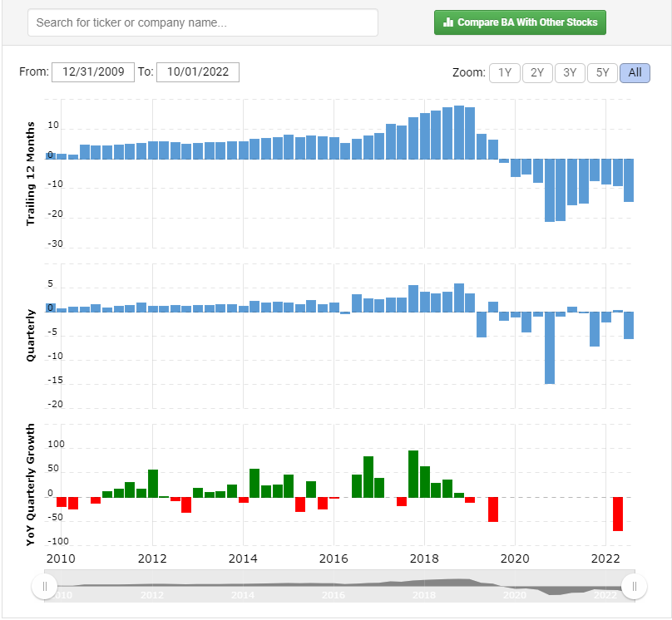Select the All zoom option
This screenshot has width=672, height=620.
click(x=635, y=73)
